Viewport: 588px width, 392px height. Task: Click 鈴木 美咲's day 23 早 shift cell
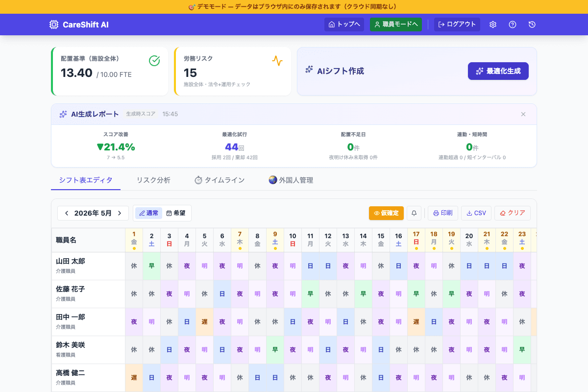522,350
